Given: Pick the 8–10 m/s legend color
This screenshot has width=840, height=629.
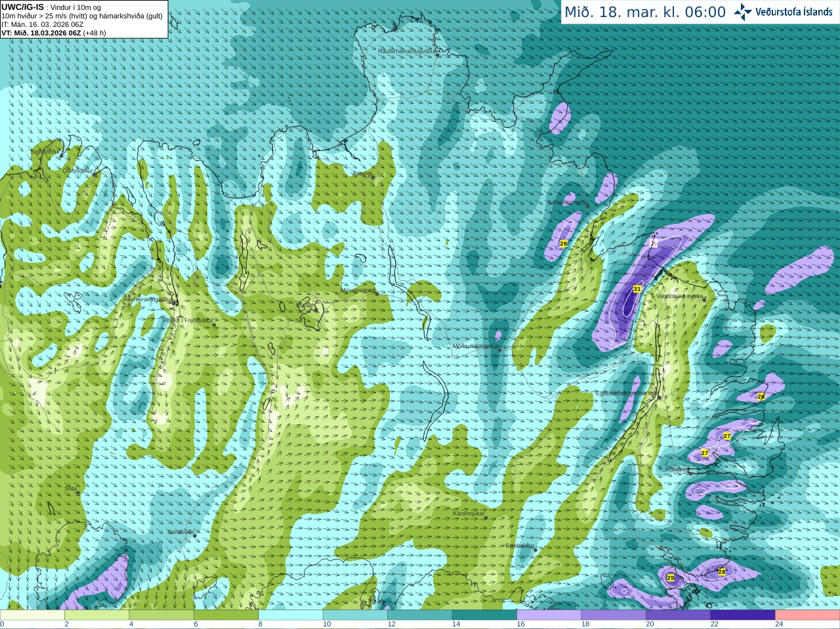Looking at the screenshot, I should [x=291, y=615].
